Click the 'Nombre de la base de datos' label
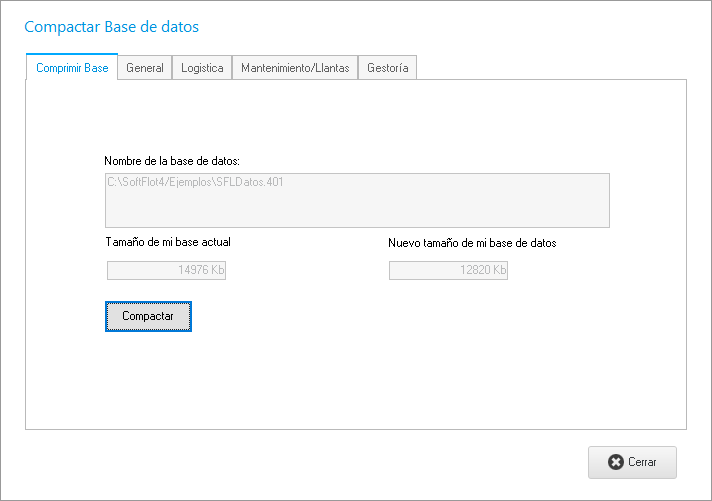This screenshot has height=501, width=712. click(172, 160)
